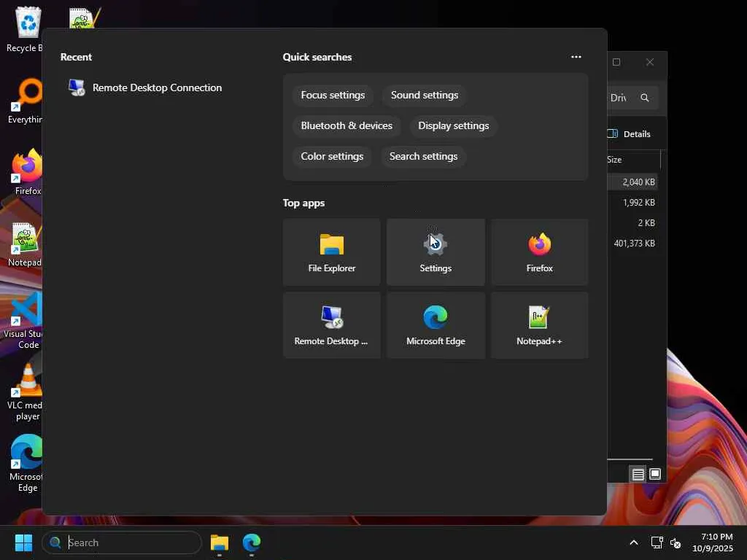
Task: Select the Visual Studio Code desktop shortcut
Action: pyautogui.click(x=24, y=321)
